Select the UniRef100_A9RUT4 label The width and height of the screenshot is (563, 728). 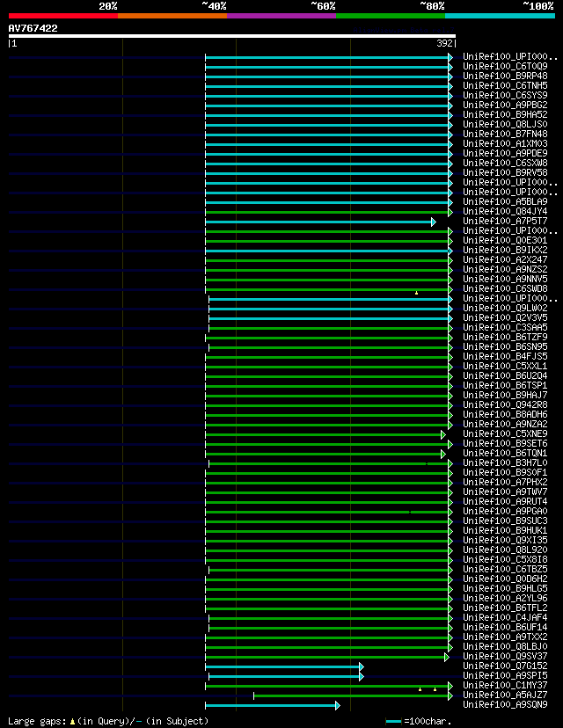pos(505,501)
